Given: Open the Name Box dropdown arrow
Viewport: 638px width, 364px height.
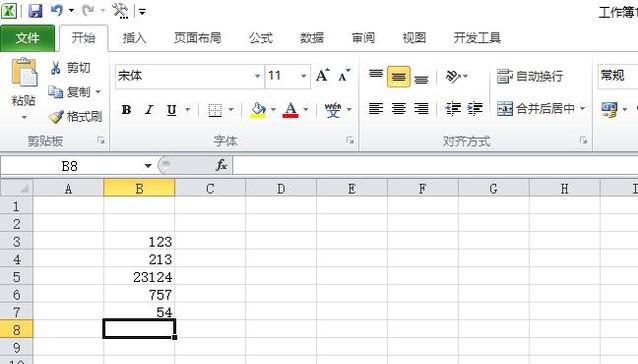Looking at the screenshot, I should coord(148,166).
